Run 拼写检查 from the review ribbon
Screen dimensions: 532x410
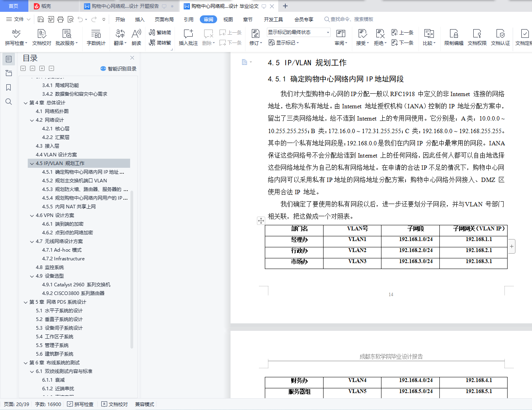(x=16, y=37)
